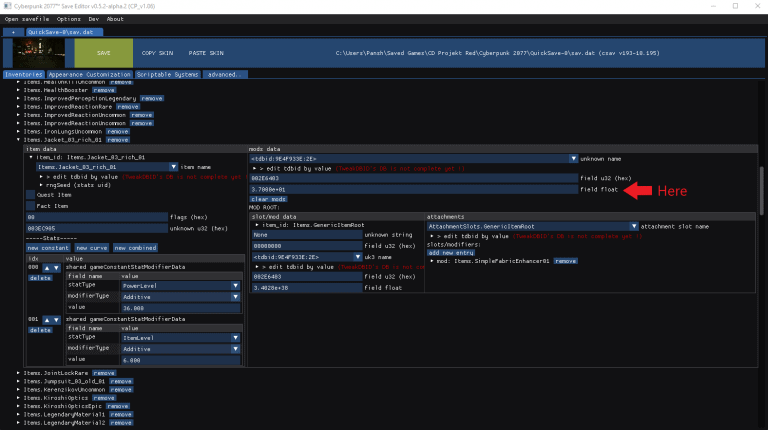Move stat 001 down with arrow
This screenshot has height=430, width=768.
[x=56, y=320]
